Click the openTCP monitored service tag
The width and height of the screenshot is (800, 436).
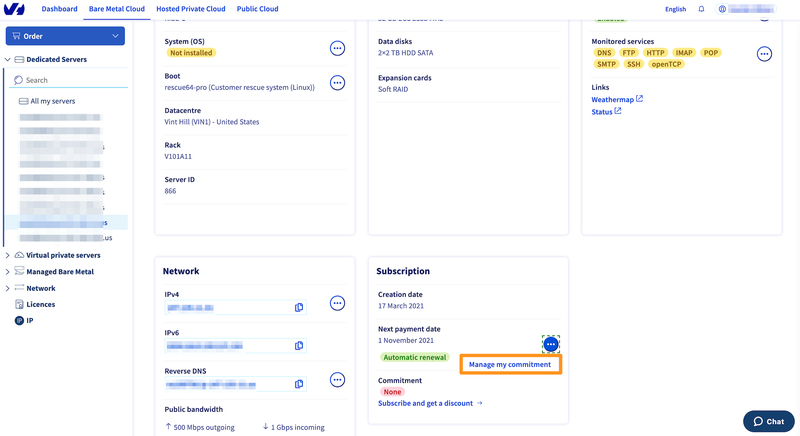point(666,64)
